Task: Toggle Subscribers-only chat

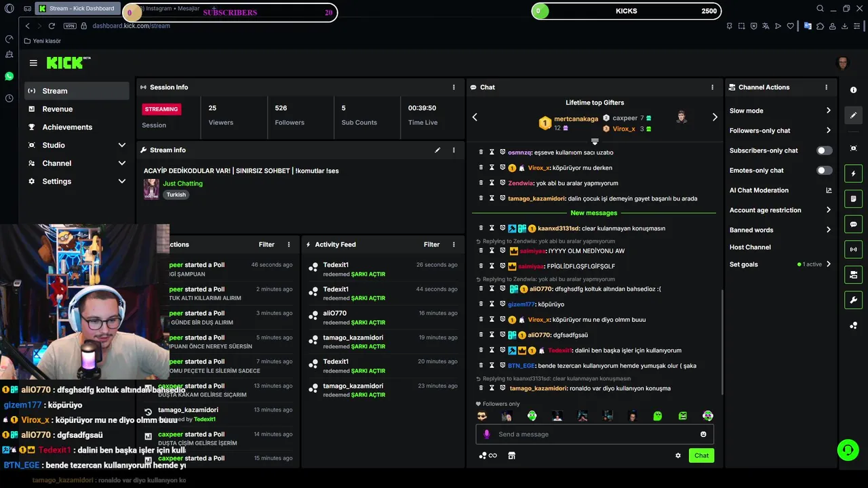Action: pos(825,150)
